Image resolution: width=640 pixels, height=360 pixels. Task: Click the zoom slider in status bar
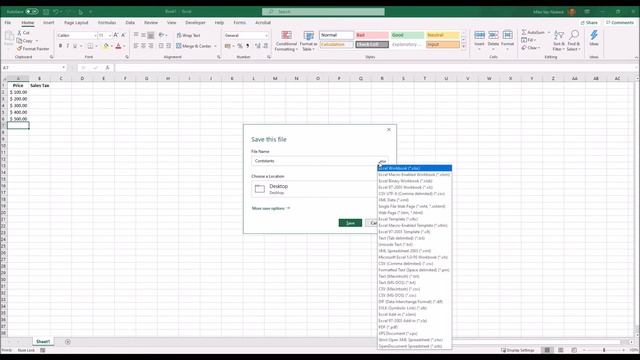604,350
